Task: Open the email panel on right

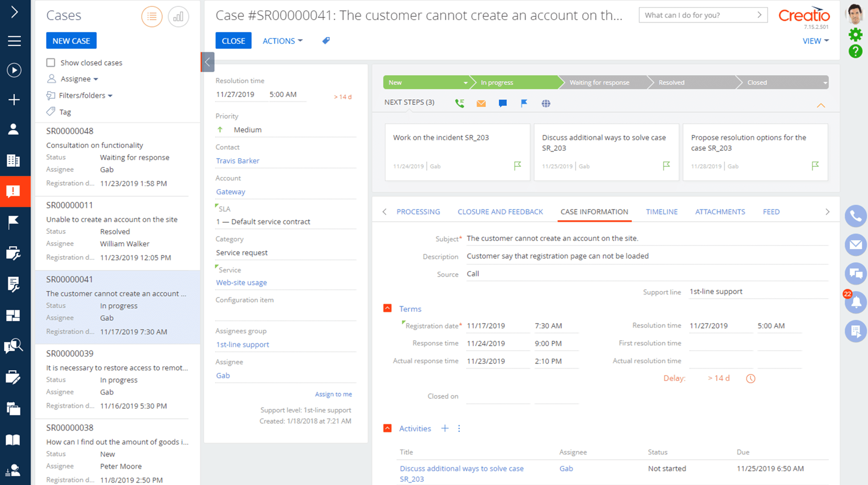Action: (856, 244)
